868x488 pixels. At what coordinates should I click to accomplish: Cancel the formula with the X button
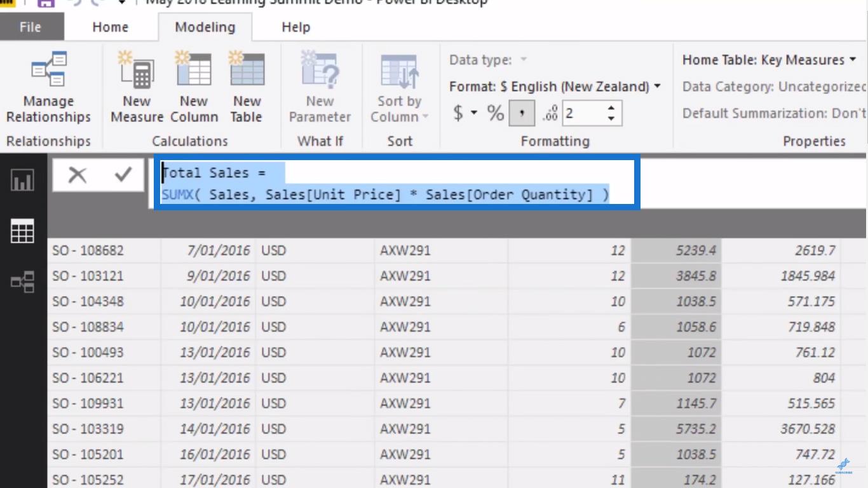click(x=77, y=175)
